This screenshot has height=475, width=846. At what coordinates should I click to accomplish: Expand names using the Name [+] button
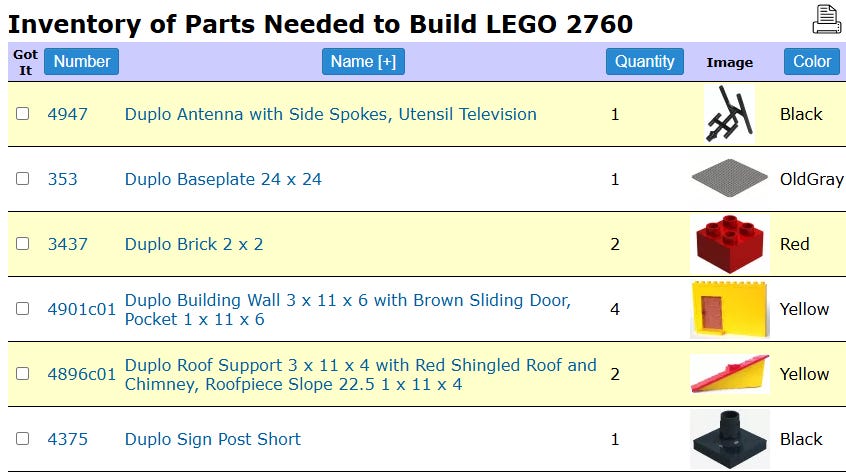(363, 62)
